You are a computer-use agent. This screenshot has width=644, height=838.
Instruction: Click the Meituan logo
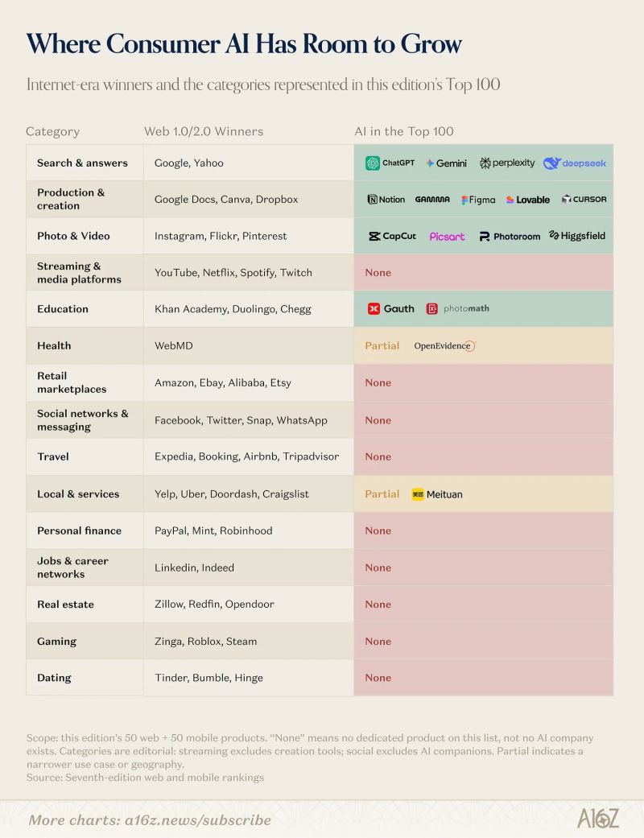click(437, 494)
